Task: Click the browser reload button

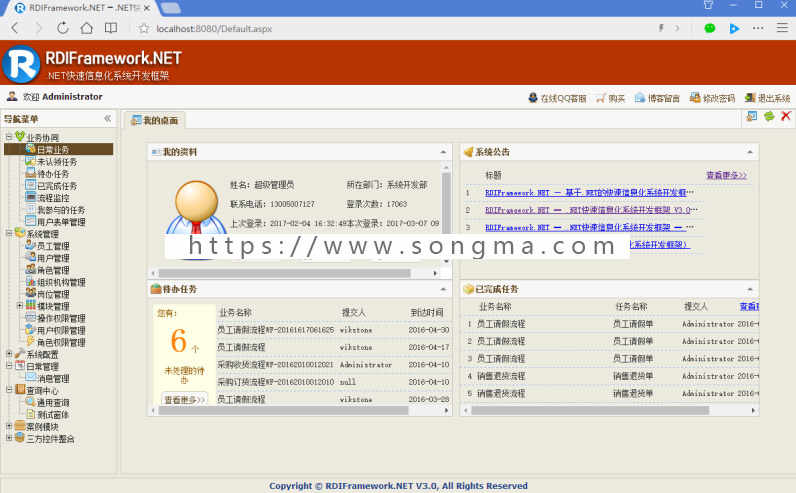Action: click(62, 28)
